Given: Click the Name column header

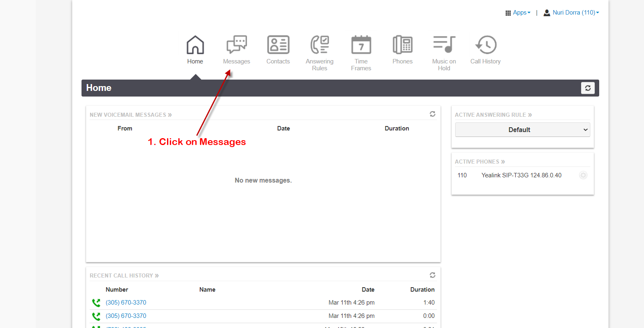Looking at the screenshot, I should (x=207, y=290).
